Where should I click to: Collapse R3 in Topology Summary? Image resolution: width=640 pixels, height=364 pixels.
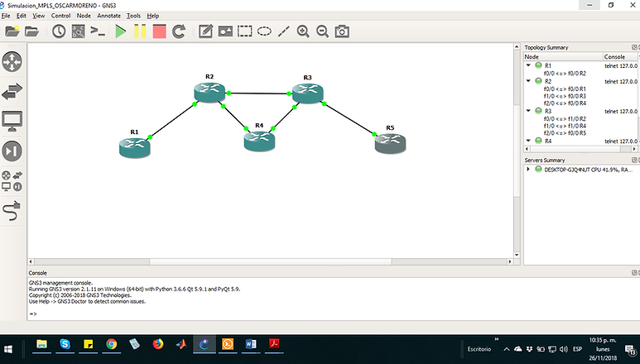click(x=528, y=111)
